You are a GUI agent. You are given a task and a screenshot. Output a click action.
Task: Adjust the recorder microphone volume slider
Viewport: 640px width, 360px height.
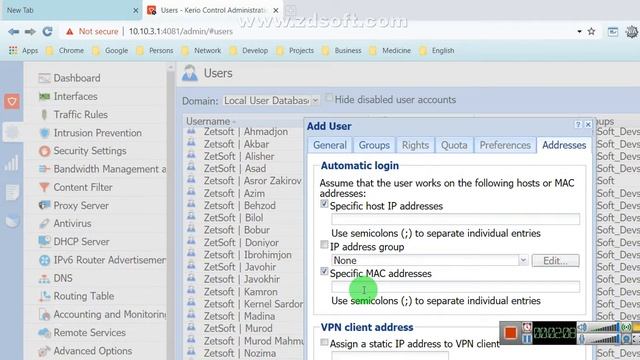[604, 339]
